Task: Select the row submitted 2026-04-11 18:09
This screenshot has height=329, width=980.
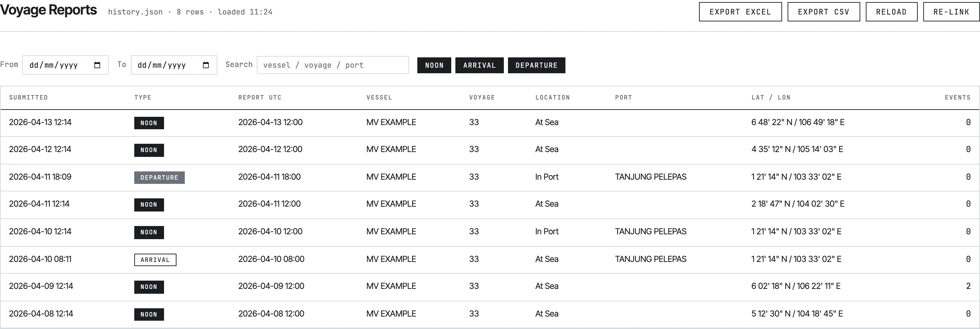Action: click(x=490, y=177)
